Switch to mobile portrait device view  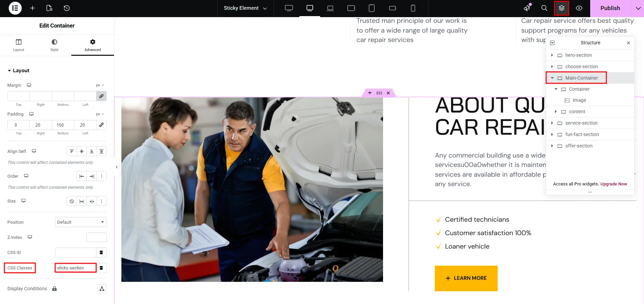coord(413,8)
